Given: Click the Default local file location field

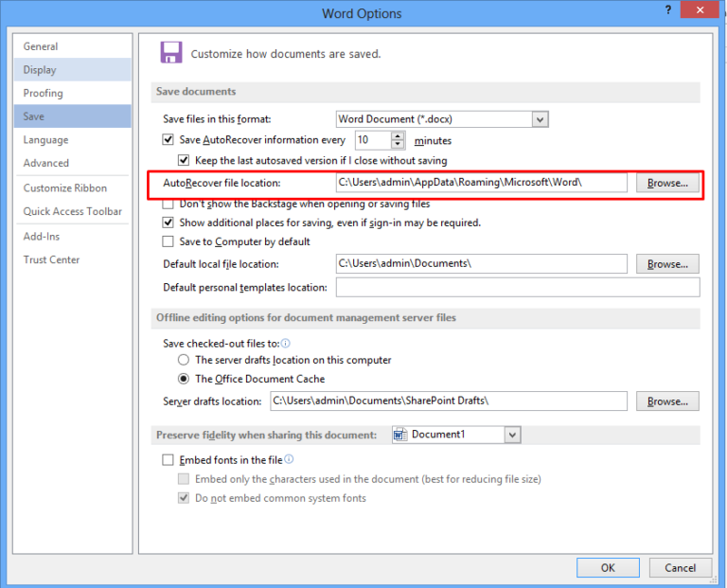Looking at the screenshot, I should click(481, 263).
